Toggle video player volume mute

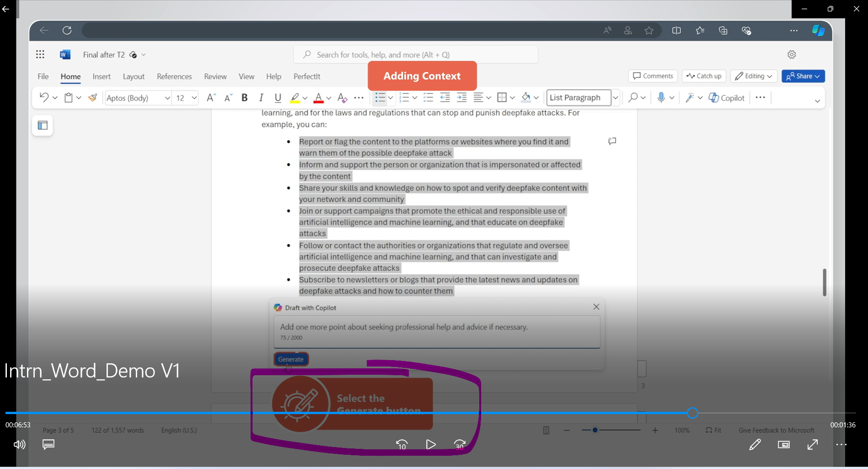[x=19, y=444]
